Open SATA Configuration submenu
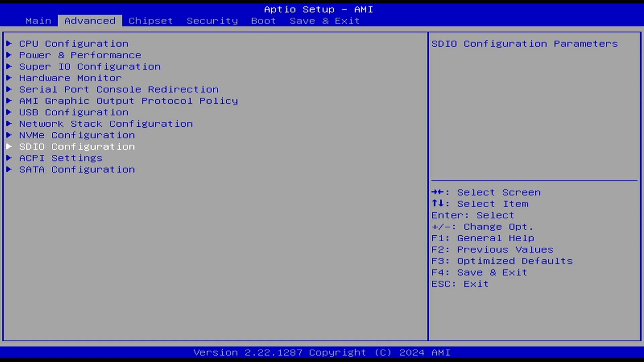Screen dimensions: 644x362 pos(77,169)
